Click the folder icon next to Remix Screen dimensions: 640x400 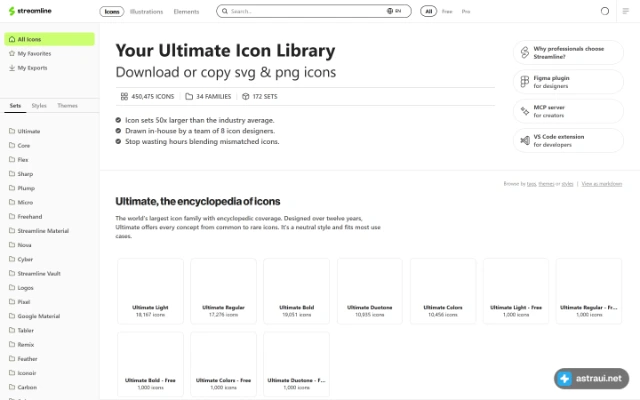pos(12,344)
